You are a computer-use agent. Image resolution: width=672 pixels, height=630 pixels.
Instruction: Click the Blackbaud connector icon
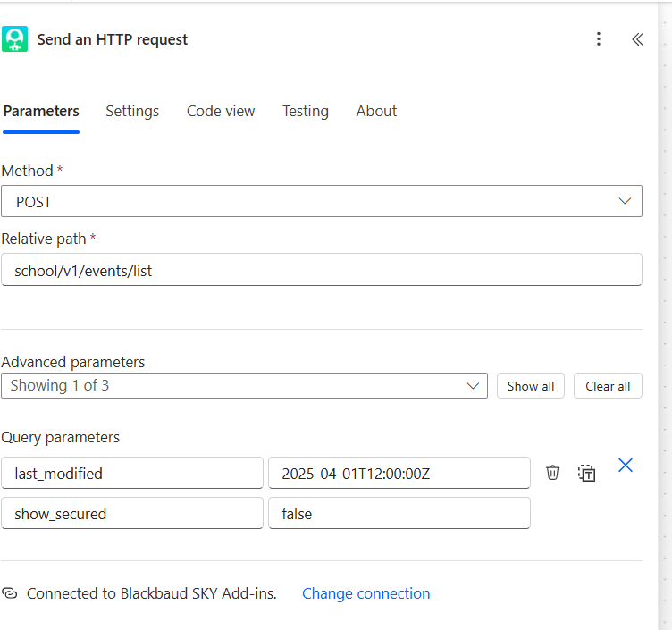14,39
